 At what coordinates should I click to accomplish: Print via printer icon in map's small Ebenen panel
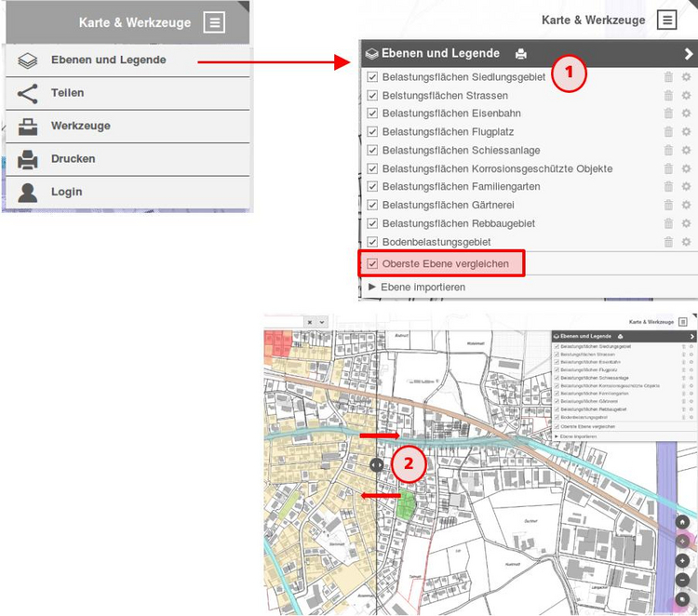point(620,337)
